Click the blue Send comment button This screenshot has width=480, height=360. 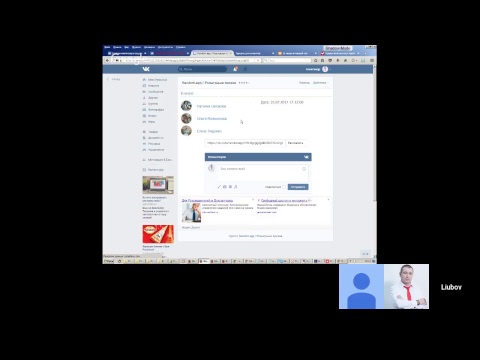click(298, 187)
